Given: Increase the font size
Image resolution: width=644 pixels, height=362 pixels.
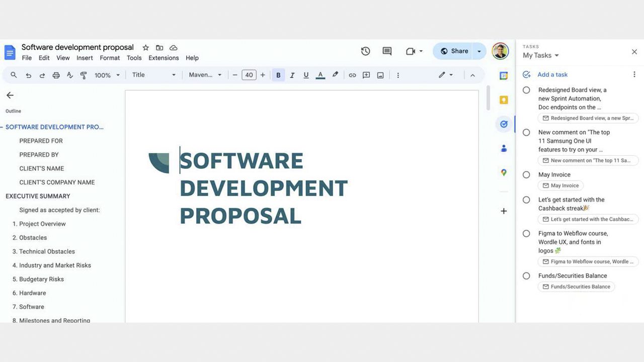Looking at the screenshot, I should click(263, 75).
